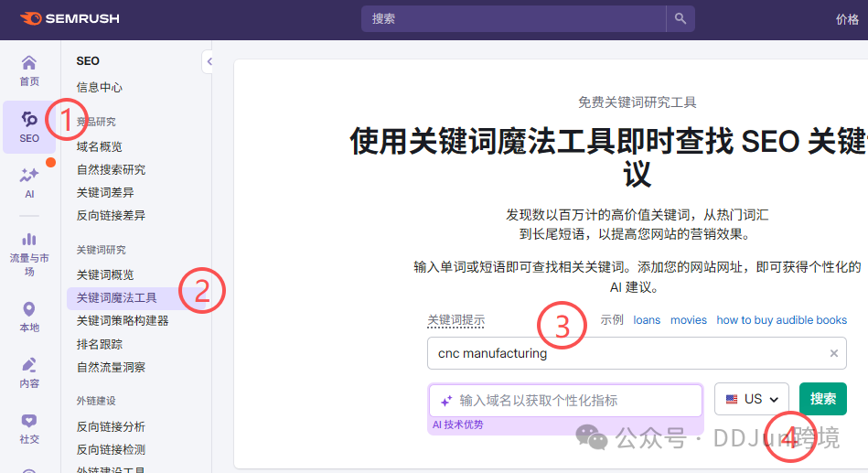
Task: Select 关键词魔法工具 menu item
Action: 136,298
